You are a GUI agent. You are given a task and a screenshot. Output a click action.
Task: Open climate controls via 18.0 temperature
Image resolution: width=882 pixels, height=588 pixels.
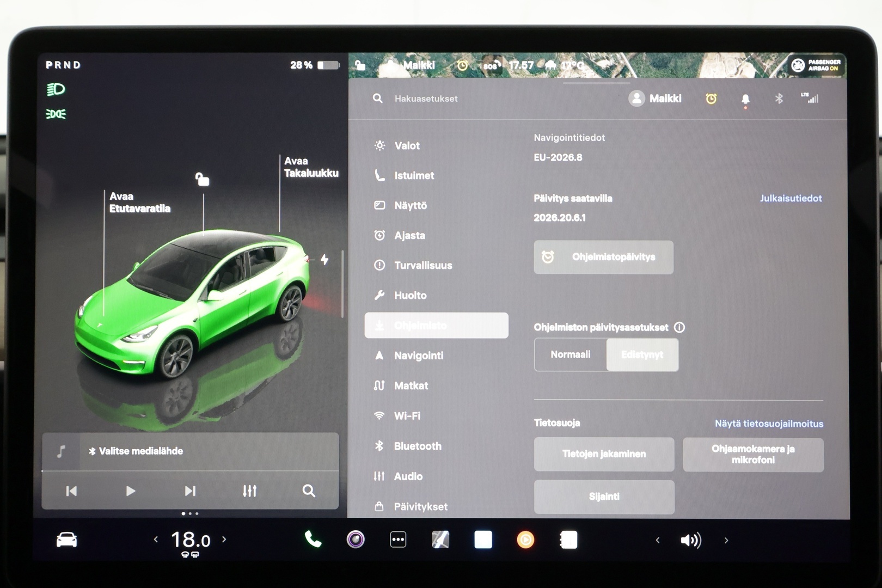(x=190, y=540)
